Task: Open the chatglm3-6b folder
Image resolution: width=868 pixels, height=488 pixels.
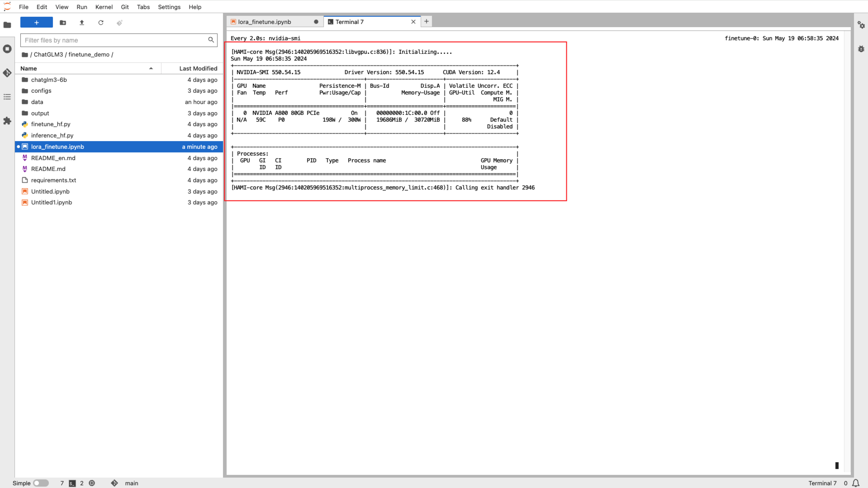Action: (x=49, y=80)
